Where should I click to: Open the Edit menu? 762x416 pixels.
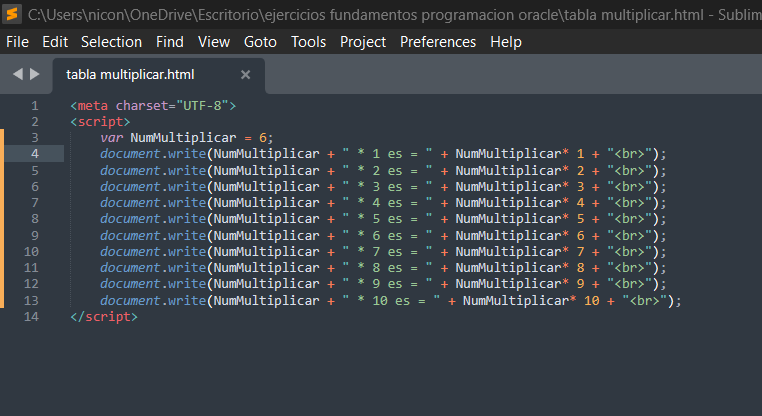pyautogui.click(x=55, y=42)
